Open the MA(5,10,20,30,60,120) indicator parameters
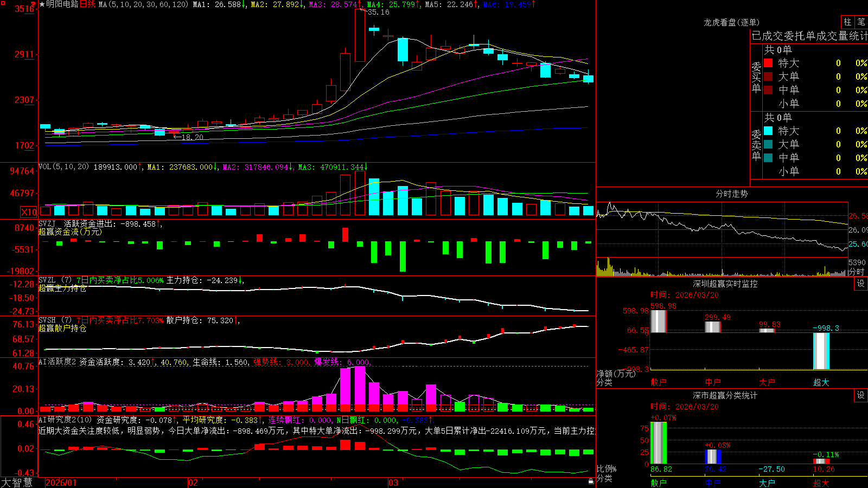The image size is (868, 488). tap(143, 4)
